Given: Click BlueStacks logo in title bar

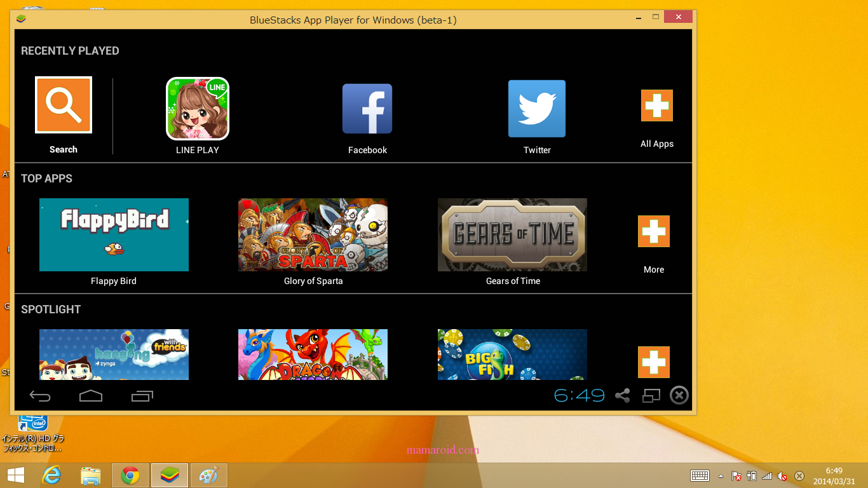Looking at the screenshot, I should coord(22,18).
